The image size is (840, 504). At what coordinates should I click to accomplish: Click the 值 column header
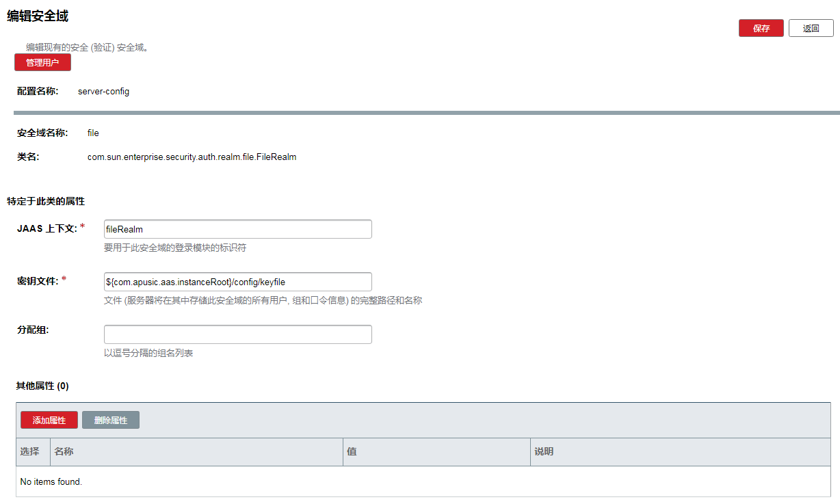click(352, 452)
